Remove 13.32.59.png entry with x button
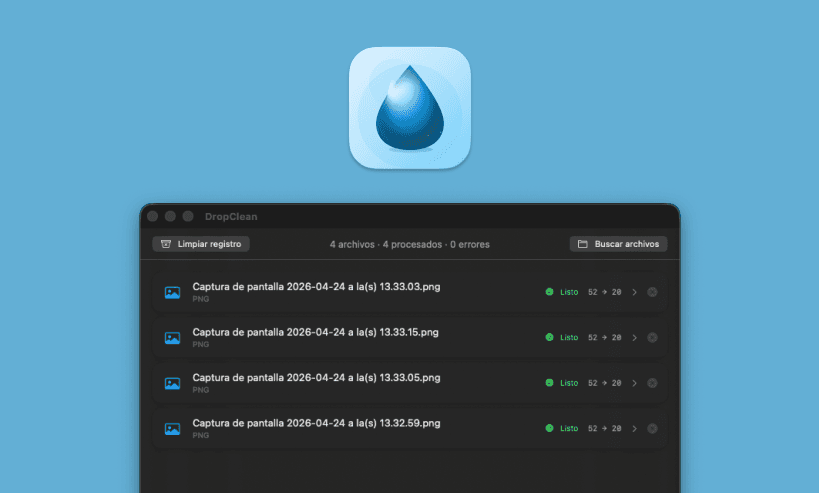This screenshot has width=819, height=493. [652, 428]
